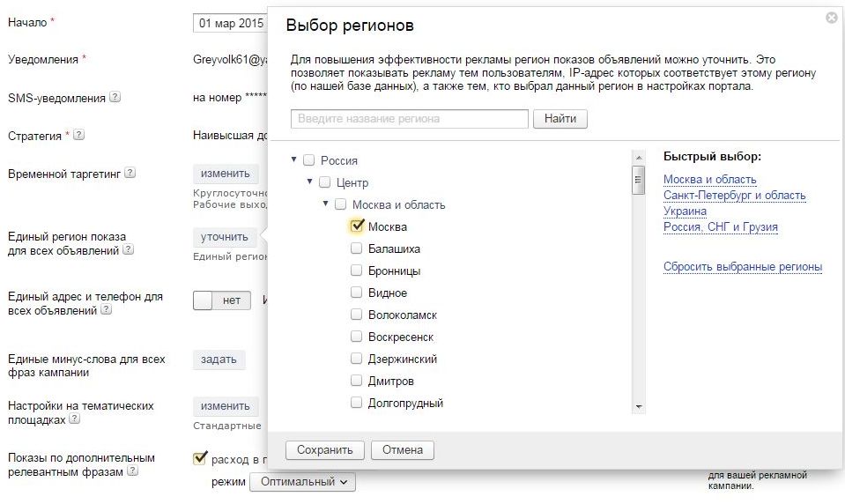Toggle the Единый адрес switch from нет

coord(222,300)
